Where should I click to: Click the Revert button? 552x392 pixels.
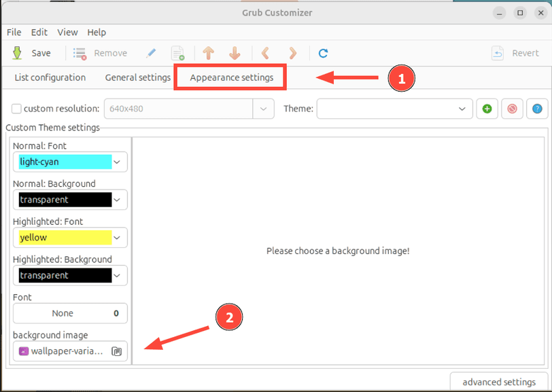516,53
